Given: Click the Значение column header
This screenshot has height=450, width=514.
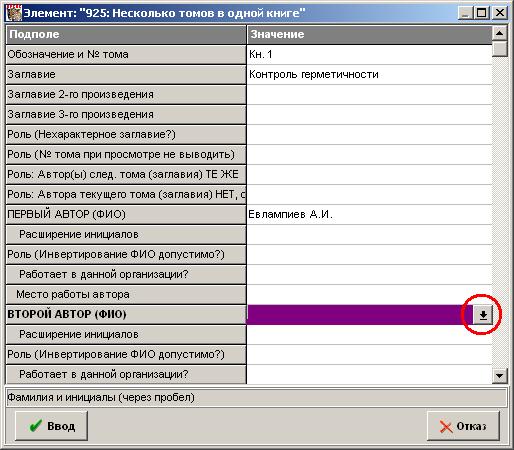Looking at the screenshot, I should click(369, 34).
